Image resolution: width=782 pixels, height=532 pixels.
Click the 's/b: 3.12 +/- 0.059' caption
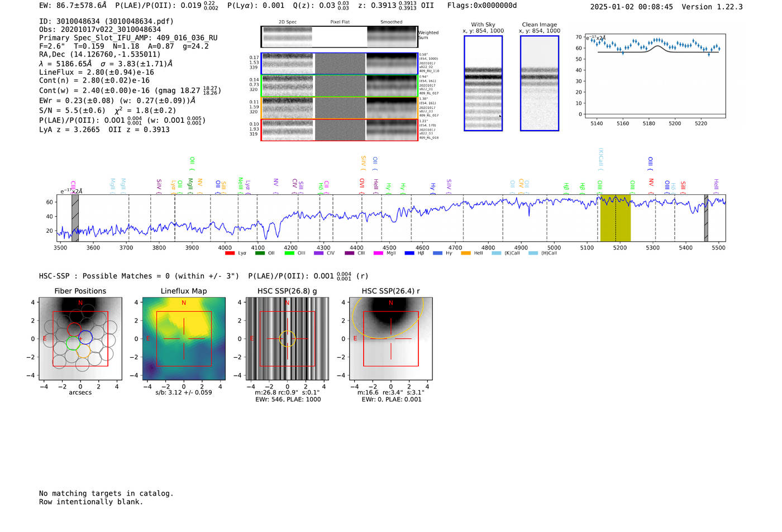tap(184, 392)
